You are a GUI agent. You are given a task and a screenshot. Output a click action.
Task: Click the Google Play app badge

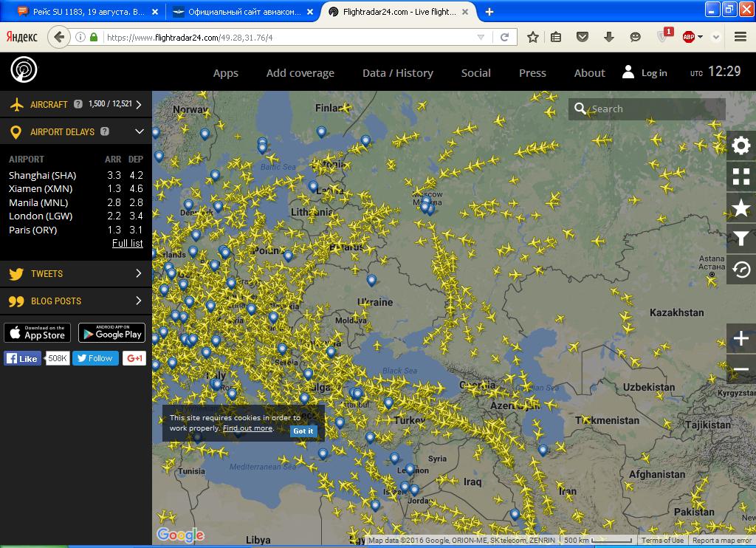112,332
